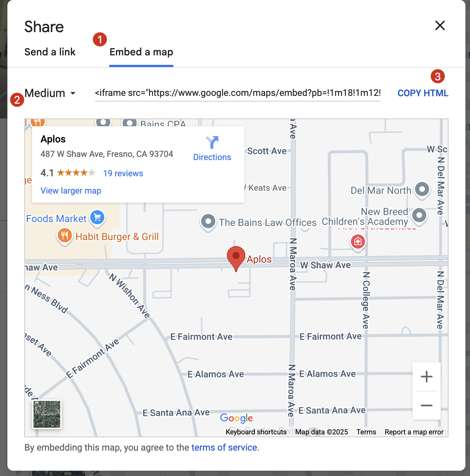
Task: Click the Habit Burger & Grill label
Action: [117, 237]
